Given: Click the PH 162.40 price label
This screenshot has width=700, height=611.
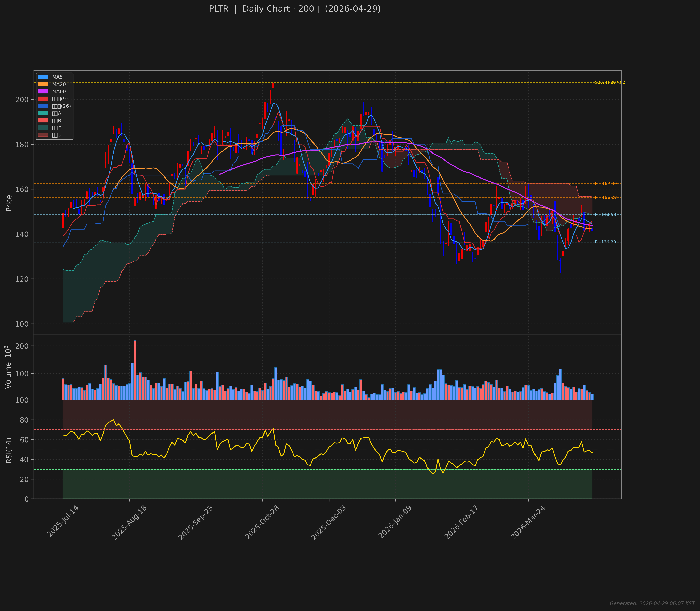Looking at the screenshot, I should [606, 183].
